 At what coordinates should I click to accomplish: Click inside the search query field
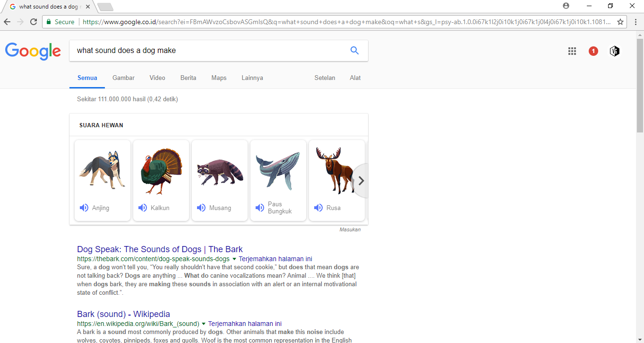[x=189, y=50]
